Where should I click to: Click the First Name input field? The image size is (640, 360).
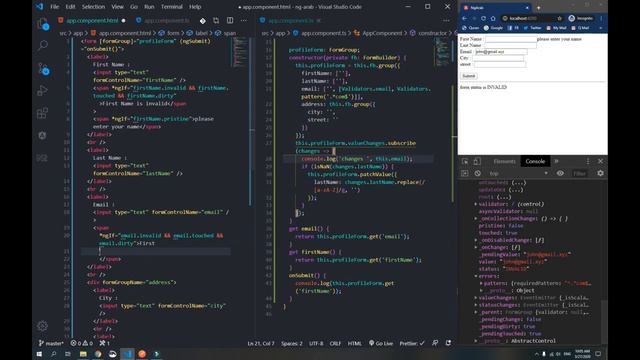pyautogui.click(x=511, y=39)
